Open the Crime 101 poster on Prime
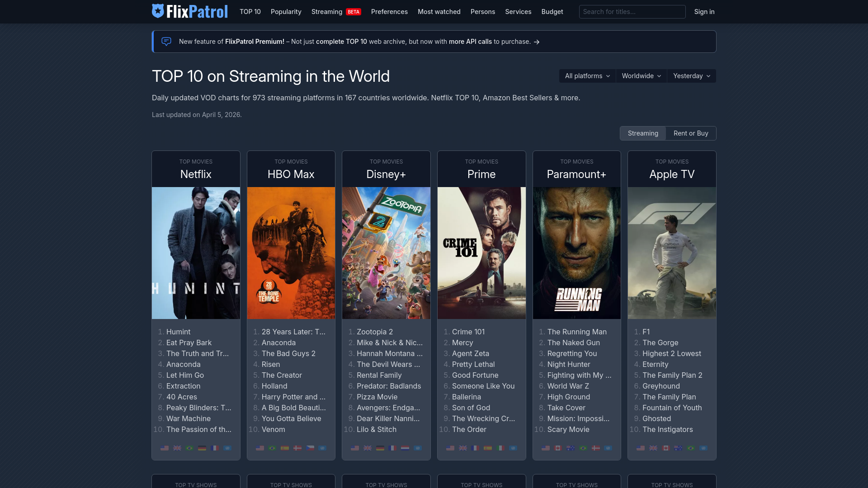This screenshot has height=488, width=868. tap(481, 253)
